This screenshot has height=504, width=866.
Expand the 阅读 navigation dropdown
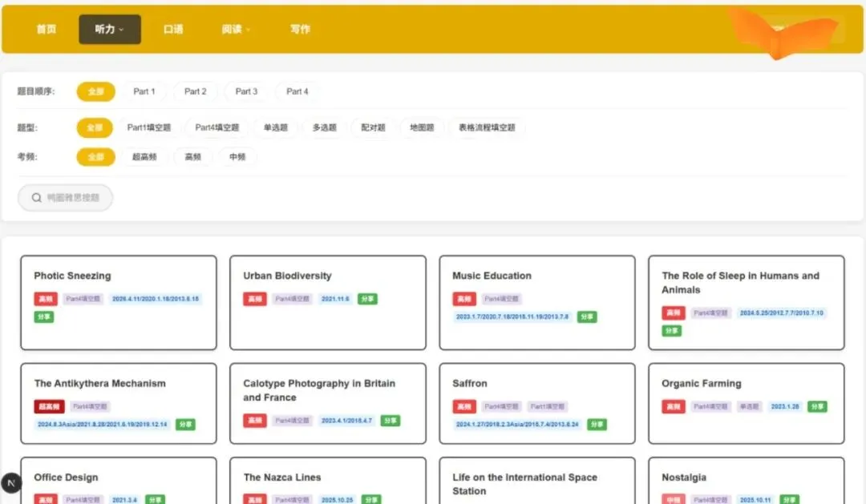[236, 30]
